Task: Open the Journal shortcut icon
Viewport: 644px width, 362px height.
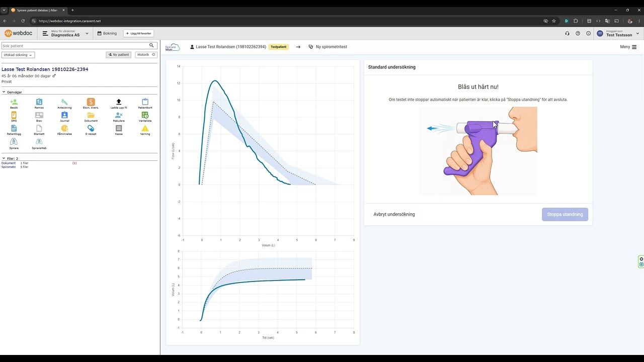Action: pos(64,115)
